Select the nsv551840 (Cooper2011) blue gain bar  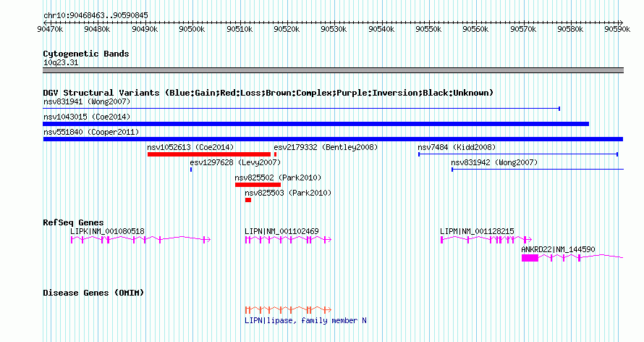coord(333,139)
